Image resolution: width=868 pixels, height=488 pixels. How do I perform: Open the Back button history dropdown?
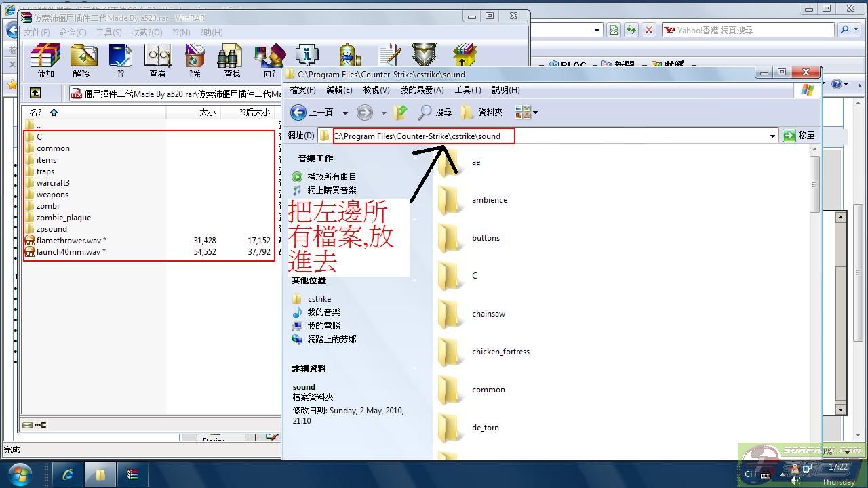click(x=345, y=113)
